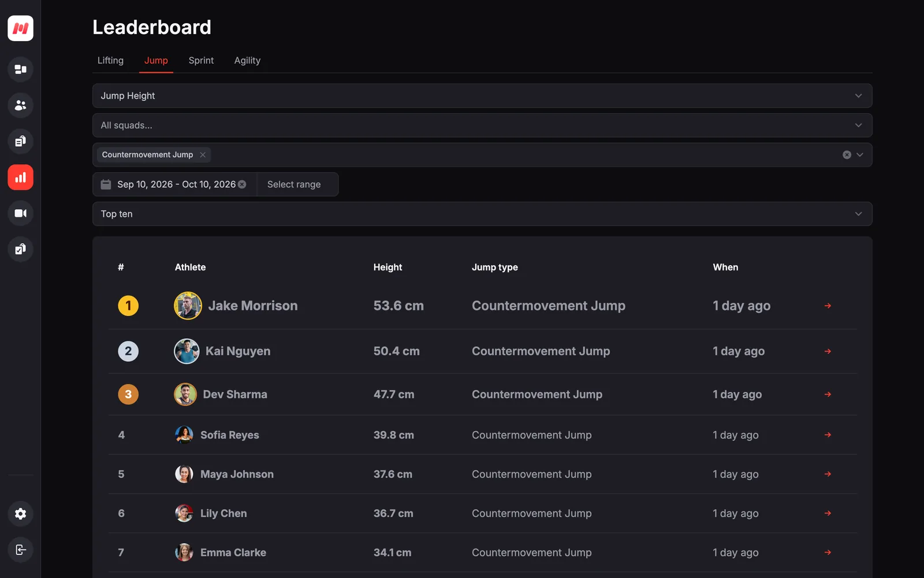Switch to the Sprint tab
Viewport: 924px width, 578px height.
click(x=201, y=61)
